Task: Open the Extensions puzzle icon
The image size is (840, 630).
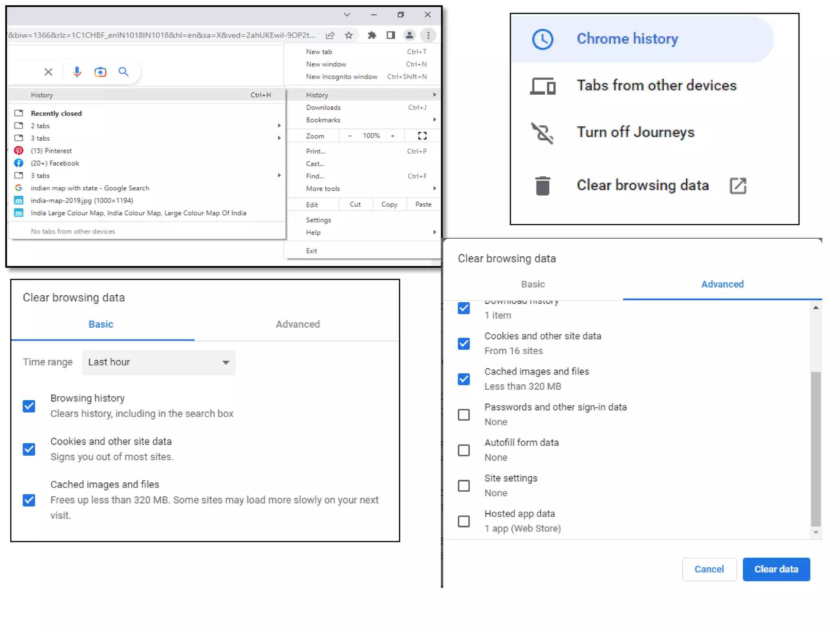Action: point(372,35)
